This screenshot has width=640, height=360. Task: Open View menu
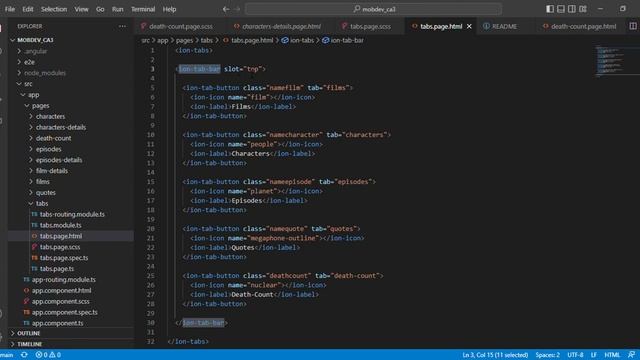(81, 9)
